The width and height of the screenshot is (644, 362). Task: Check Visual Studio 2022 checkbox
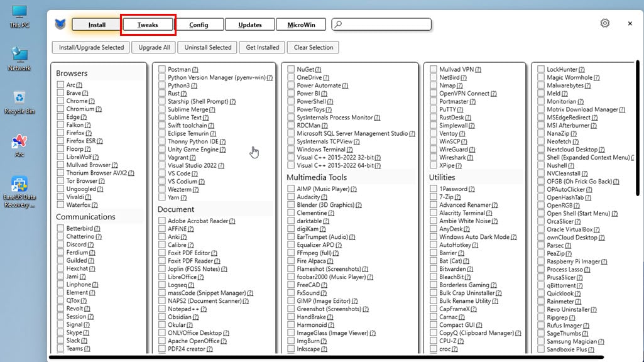pyautogui.click(x=162, y=165)
